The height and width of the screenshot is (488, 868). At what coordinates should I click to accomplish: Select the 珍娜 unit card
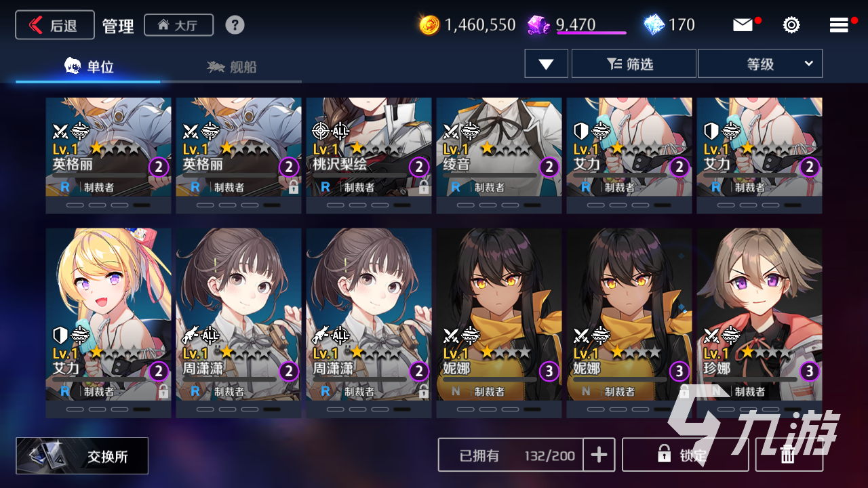click(x=759, y=323)
